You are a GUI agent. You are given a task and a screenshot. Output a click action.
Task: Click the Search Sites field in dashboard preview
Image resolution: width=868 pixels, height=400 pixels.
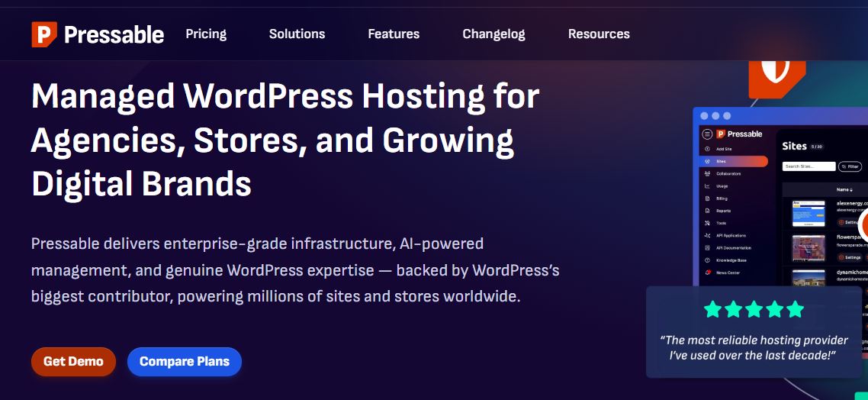tap(809, 166)
